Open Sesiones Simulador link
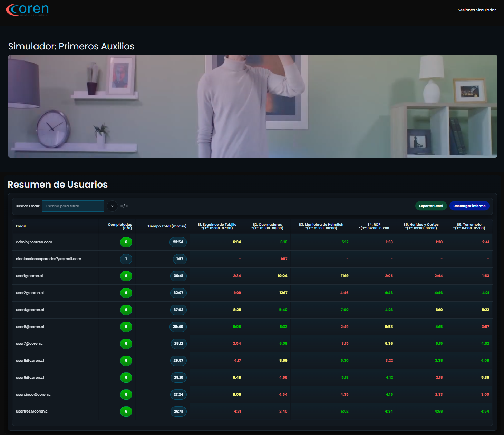 (476, 10)
